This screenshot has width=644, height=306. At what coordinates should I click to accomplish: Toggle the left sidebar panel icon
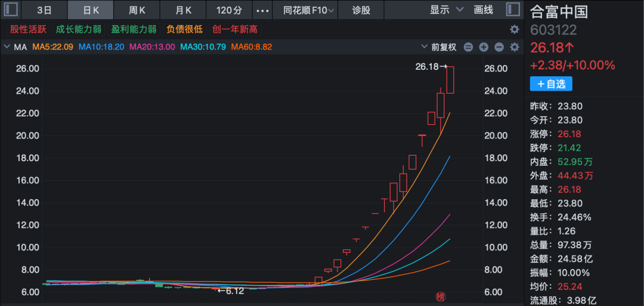click(x=11, y=10)
